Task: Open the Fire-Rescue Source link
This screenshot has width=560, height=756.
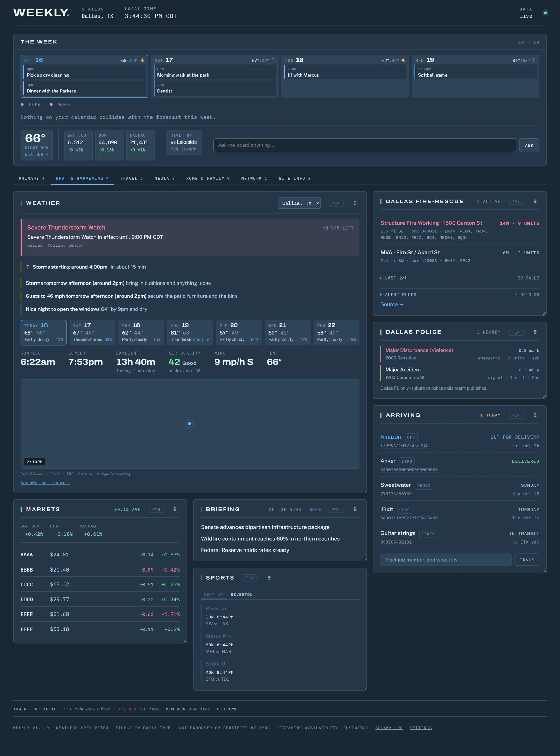Action: 392,304
